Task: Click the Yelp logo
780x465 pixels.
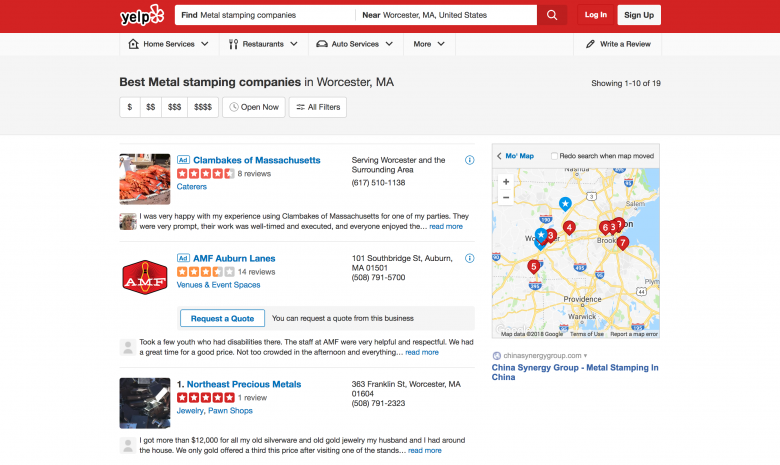Action: coord(142,15)
